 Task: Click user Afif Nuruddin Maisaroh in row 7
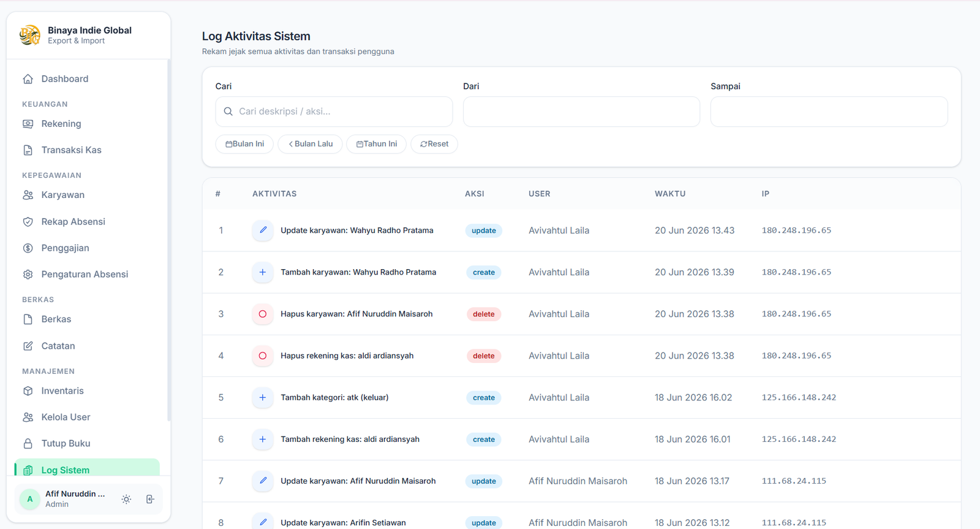[578, 481]
